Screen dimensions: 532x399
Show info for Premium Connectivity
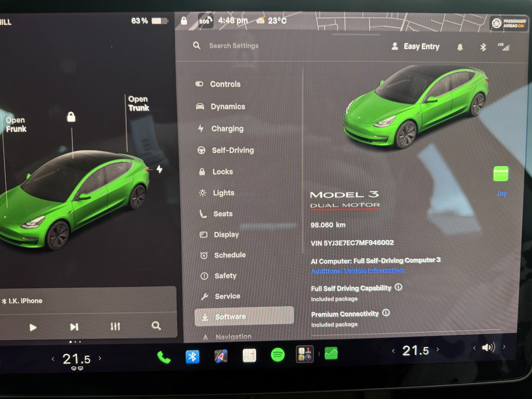point(386,313)
